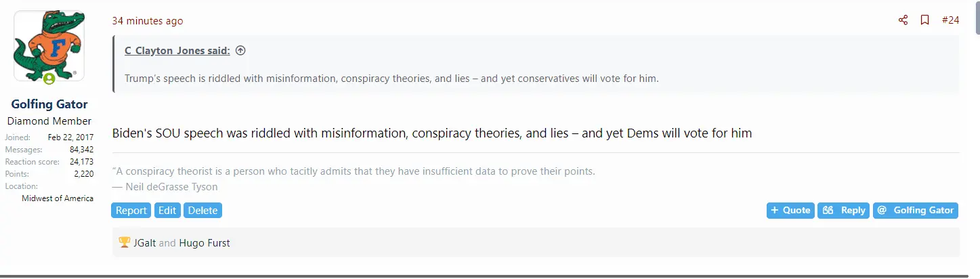Click the Reply button
980x279 pixels.
pyautogui.click(x=844, y=211)
